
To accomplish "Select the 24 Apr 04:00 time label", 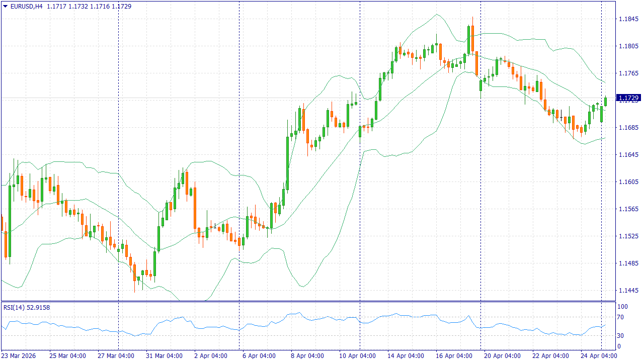I will (599, 356).
